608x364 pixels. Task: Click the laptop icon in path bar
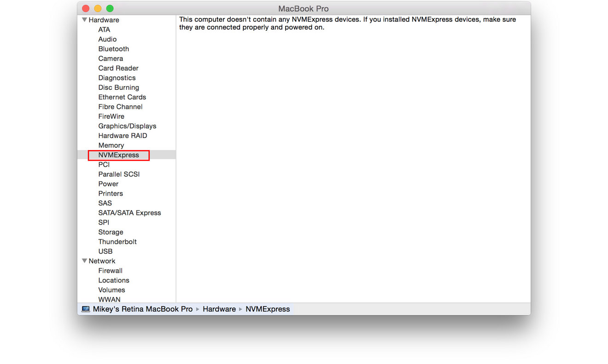click(x=86, y=309)
